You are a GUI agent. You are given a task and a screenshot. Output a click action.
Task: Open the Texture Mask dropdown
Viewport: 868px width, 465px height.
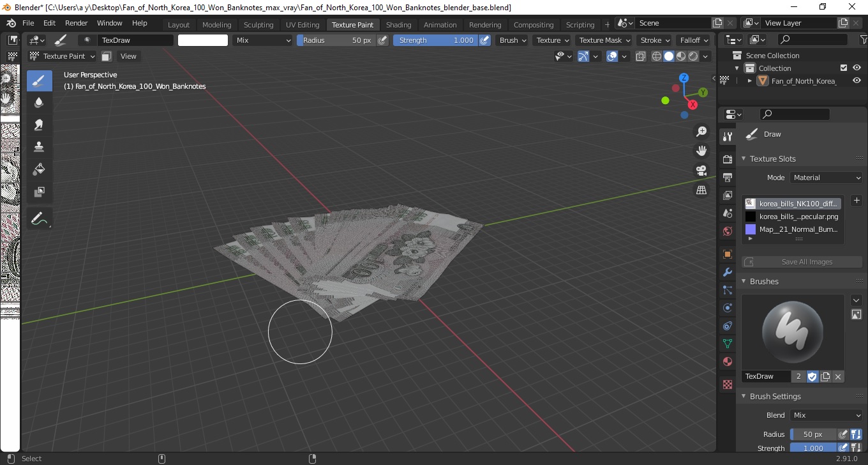coord(603,40)
